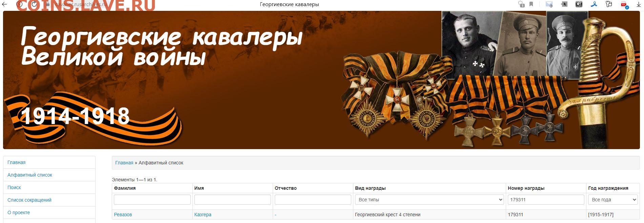This screenshot has width=644, height=223.
Task: Click the Yandex home icon
Action: tap(19, 4)
